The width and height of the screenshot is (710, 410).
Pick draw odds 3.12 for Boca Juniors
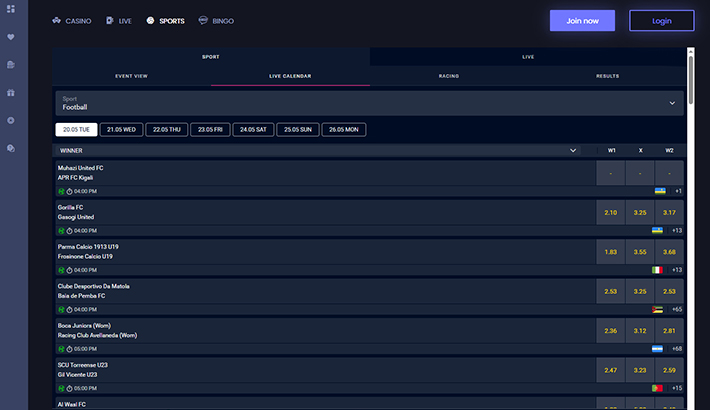[x=640, y=331]
